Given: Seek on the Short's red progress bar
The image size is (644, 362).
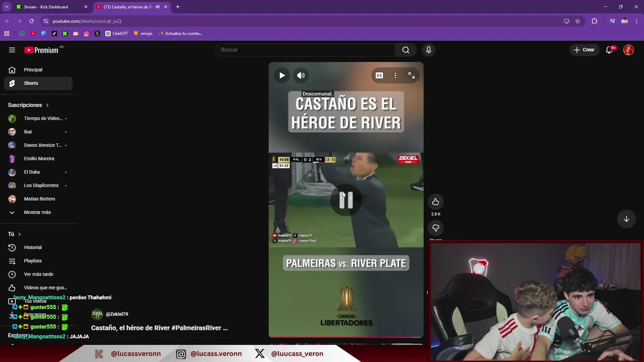Looking at the screenshot, I should tap(346, 337).
